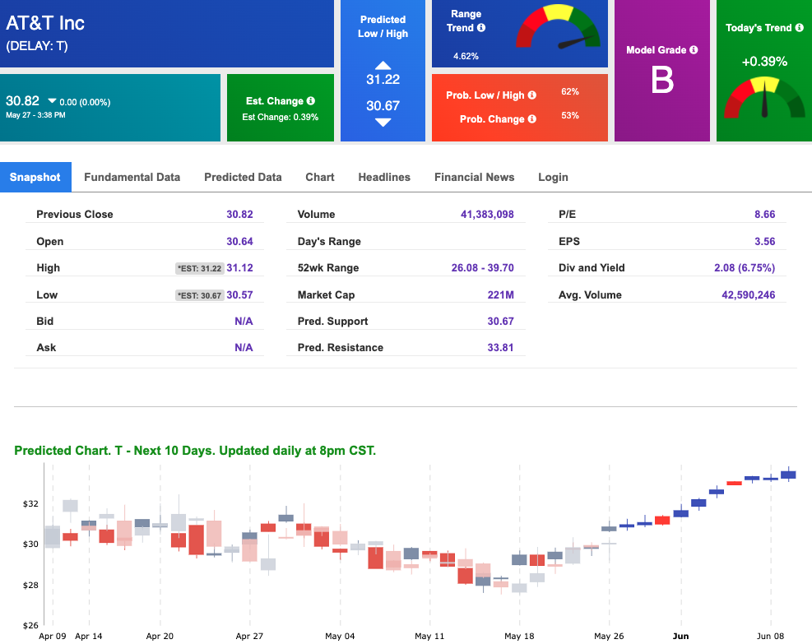Click the price change down triangle

(53, 101)
